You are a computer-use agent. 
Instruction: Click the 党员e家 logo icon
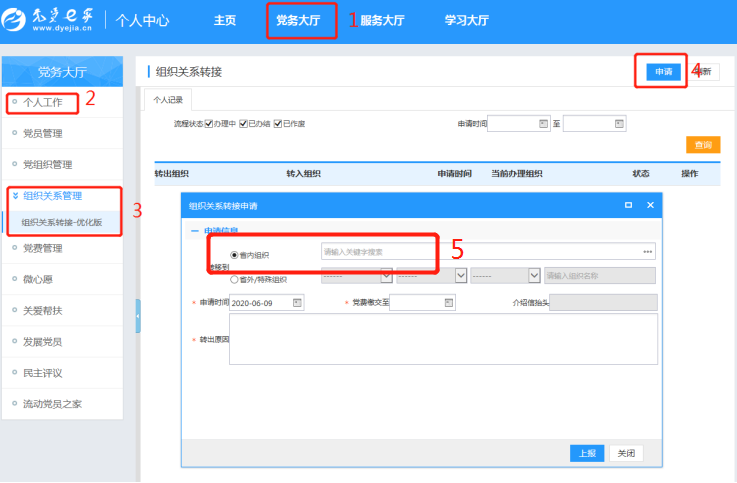[18, 20]
